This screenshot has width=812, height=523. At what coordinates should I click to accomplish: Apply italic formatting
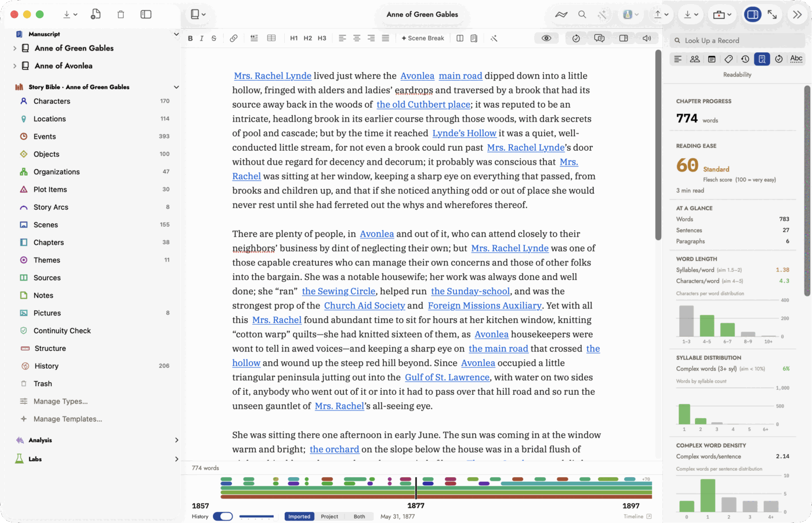202,38
